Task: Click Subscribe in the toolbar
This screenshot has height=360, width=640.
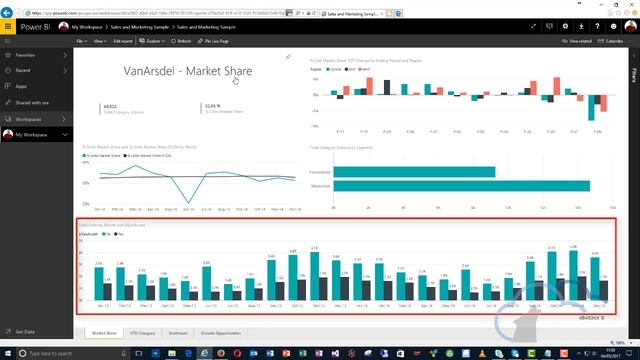Action: coord(611,41)
